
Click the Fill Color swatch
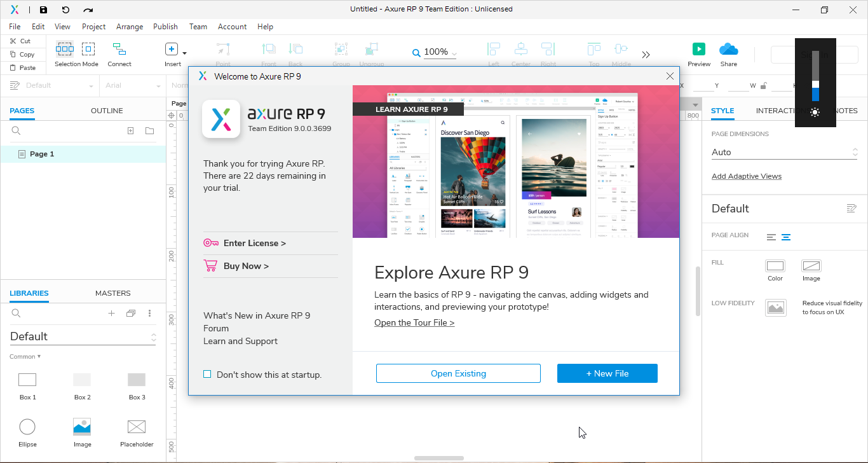775,266
